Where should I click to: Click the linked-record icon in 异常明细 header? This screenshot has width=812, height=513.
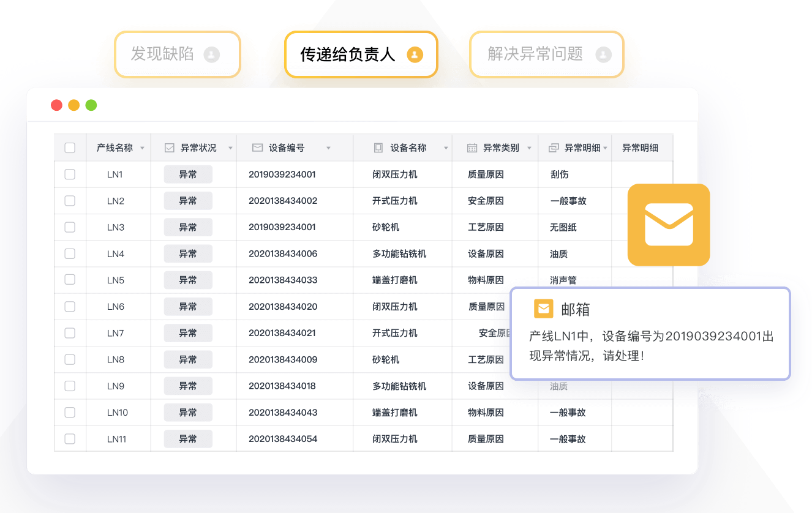pos(554,148)
